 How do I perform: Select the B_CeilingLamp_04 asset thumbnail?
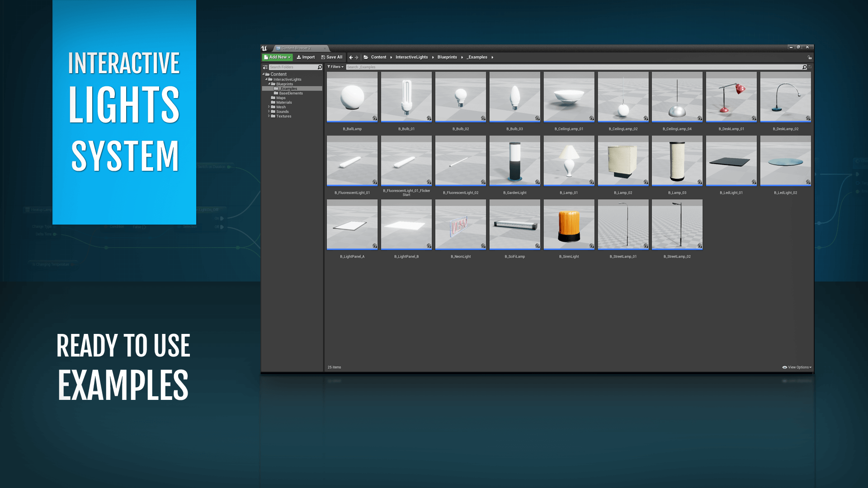click(x=677, y=97)
